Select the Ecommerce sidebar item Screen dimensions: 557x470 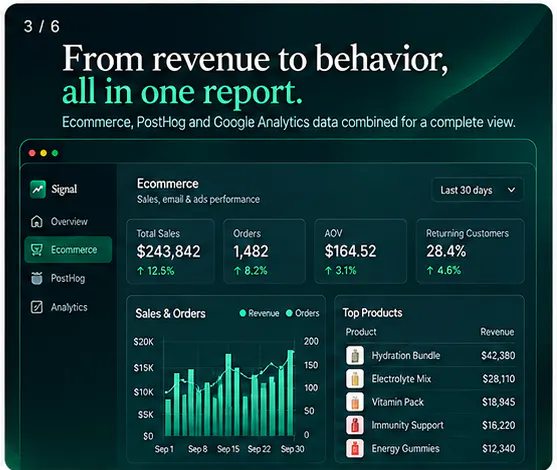coord(68,250)
